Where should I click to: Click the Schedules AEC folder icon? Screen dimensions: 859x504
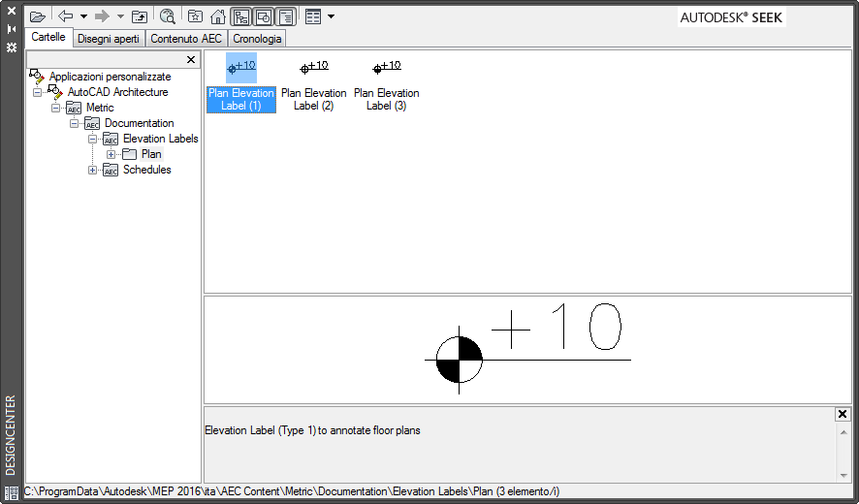(x=111, y=170)
